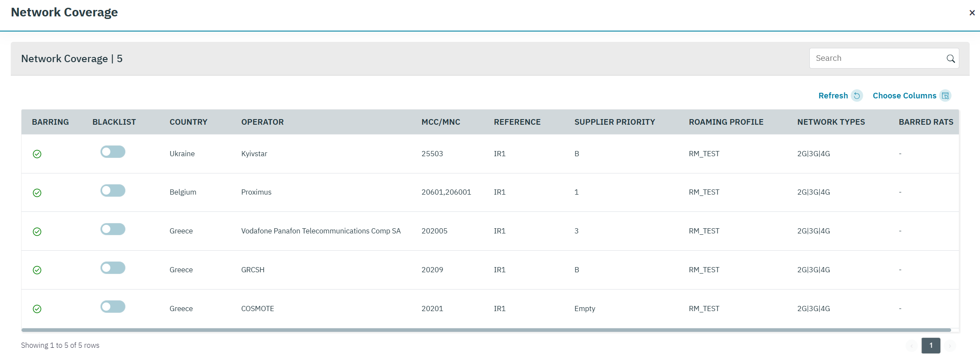
Task: Sort table by Country column header
Action: tap(188, 122)
